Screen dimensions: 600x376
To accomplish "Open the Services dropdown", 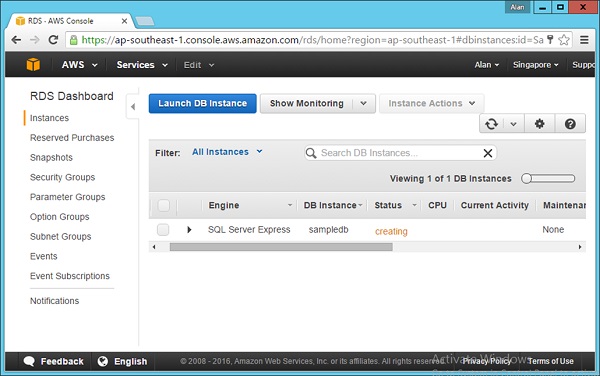I will click(142, 65).
